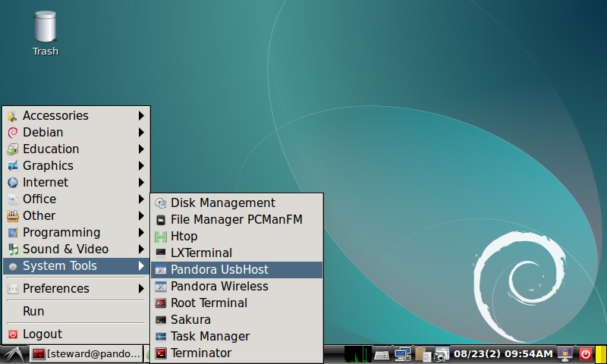Click the Pandora UsbHost icon
607x364 pixels.
pyautogui.click(x=161, y=270)
